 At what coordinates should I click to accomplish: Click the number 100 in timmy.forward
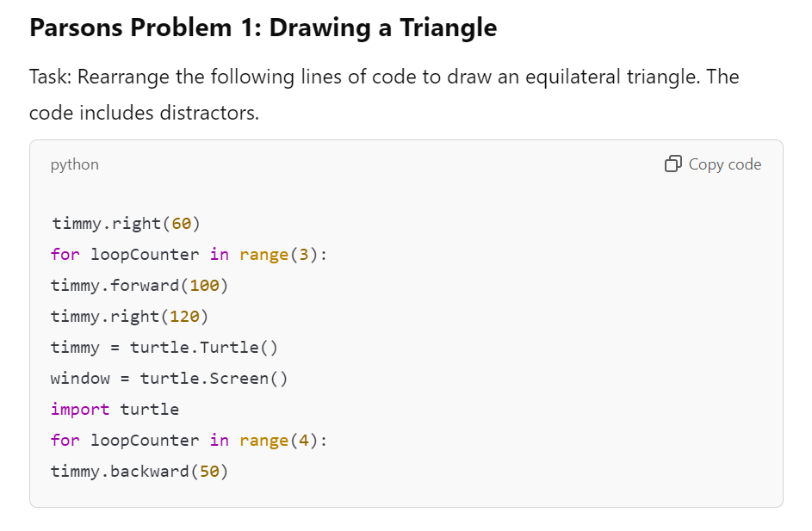tap(205, 285)
